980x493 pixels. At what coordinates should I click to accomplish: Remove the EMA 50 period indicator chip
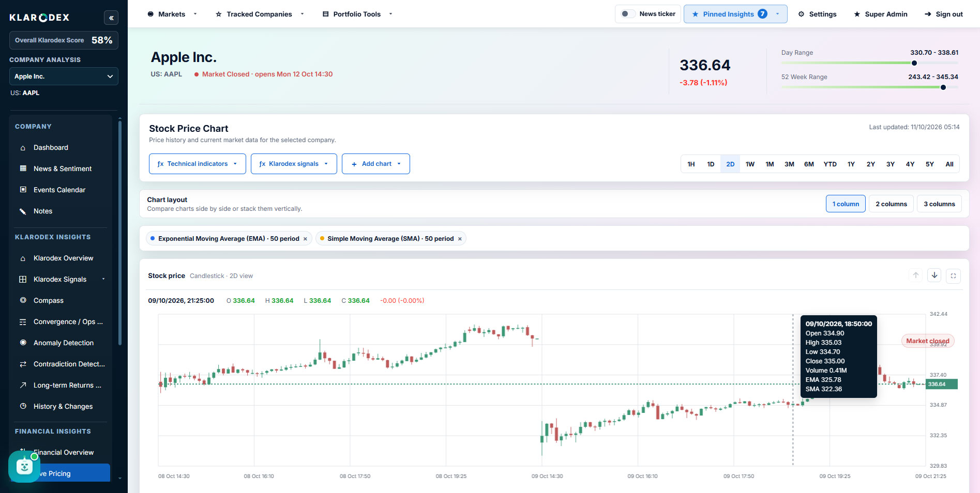(305, 239)
